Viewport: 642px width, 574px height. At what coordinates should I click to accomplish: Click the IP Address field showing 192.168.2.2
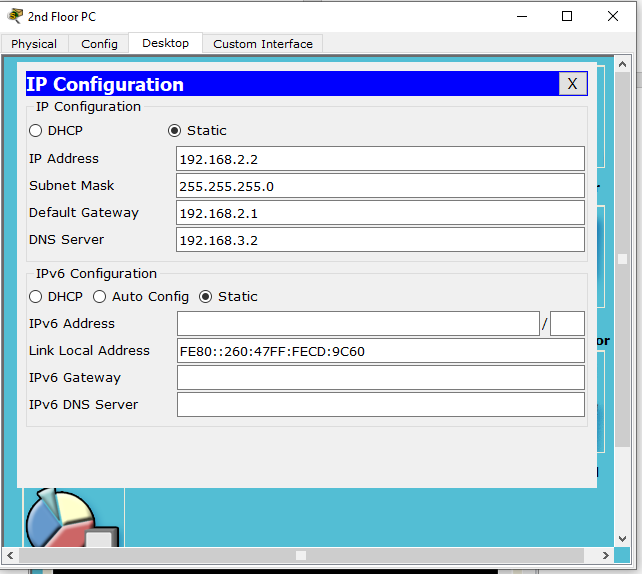(380, 159)
